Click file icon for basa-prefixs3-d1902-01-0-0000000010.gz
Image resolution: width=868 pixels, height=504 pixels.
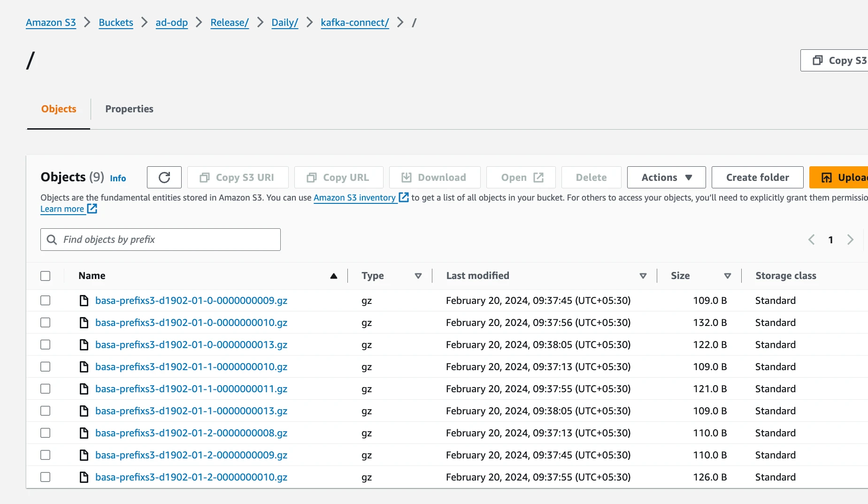tap(84, 323)
